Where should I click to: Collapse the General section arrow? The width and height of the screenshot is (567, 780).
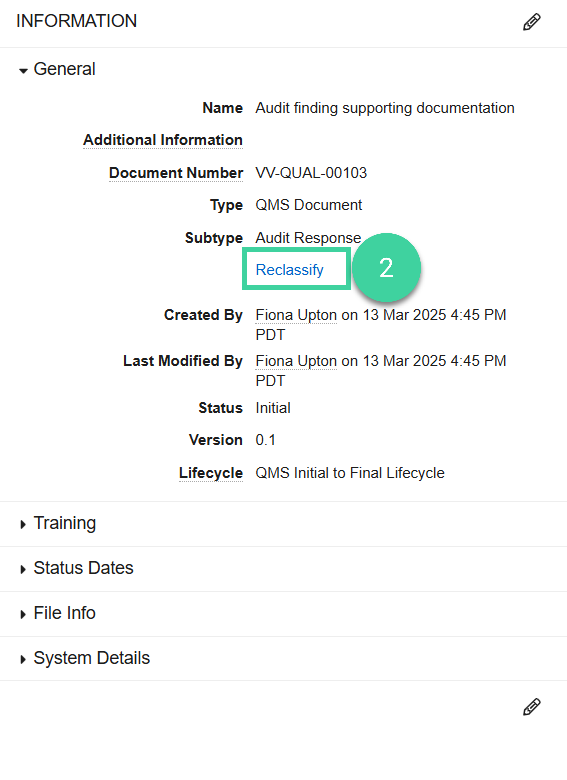pos(23,71)
